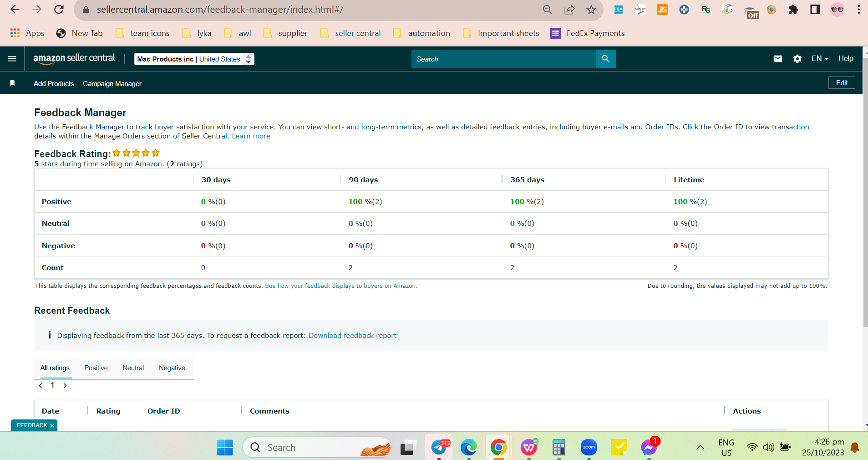The height and width of the screenshot is (460, 868).
Task: Open Campaign Manager in the navigation bar
Action: (x=112, y=84)
